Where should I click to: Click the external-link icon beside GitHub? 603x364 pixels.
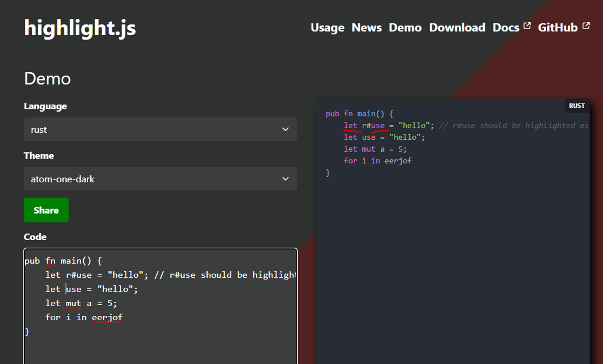586,25
